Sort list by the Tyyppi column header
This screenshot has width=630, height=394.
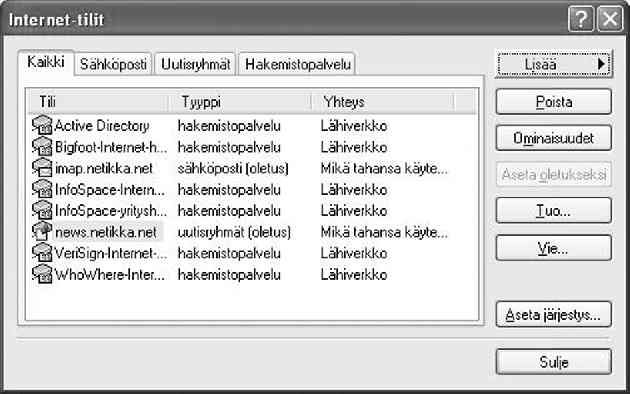tap(240, 102)
